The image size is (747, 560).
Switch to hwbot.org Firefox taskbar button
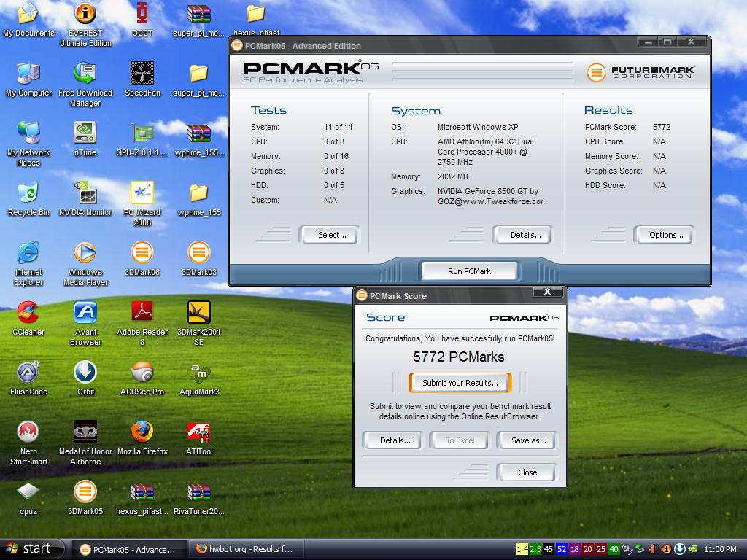click(x=245, y=550)
